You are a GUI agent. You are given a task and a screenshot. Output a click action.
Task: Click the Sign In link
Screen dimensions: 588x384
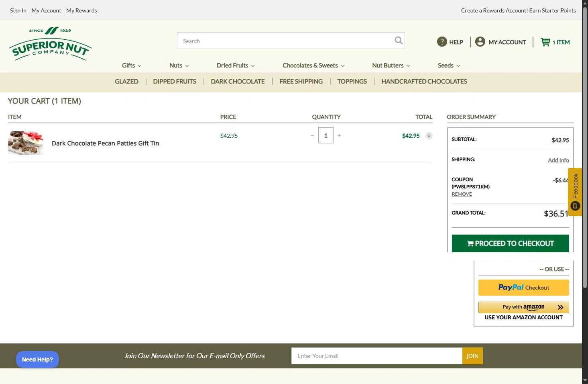pyautogui.click(x=18, y=10)
